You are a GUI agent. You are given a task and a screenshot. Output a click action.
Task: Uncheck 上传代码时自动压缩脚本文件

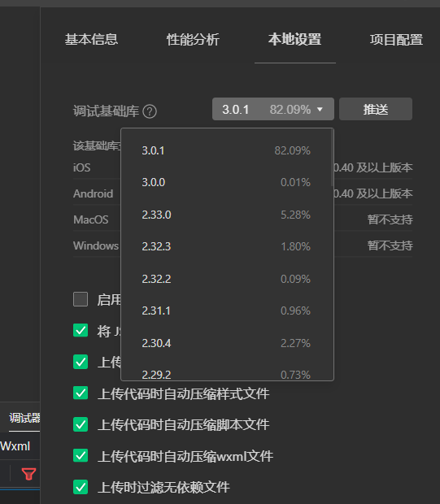pyautogui.click(x=81, y=424)
